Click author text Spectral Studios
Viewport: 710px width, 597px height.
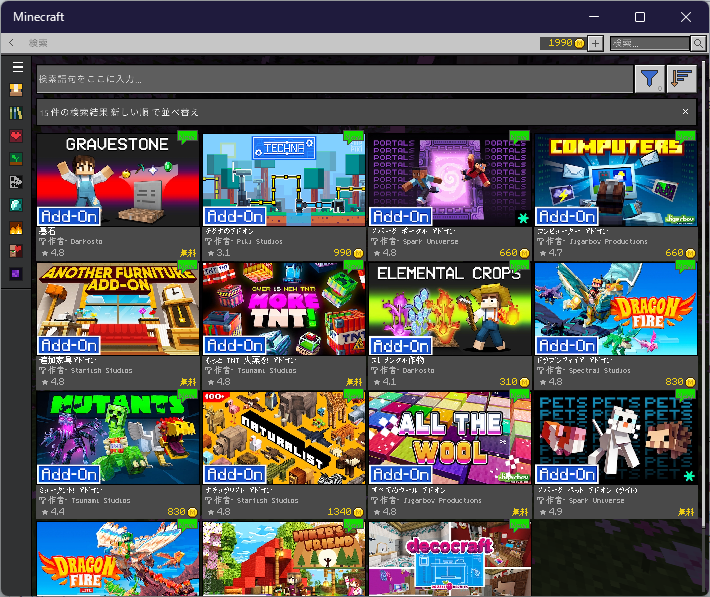pyautogui.click(x=600, y=371)
